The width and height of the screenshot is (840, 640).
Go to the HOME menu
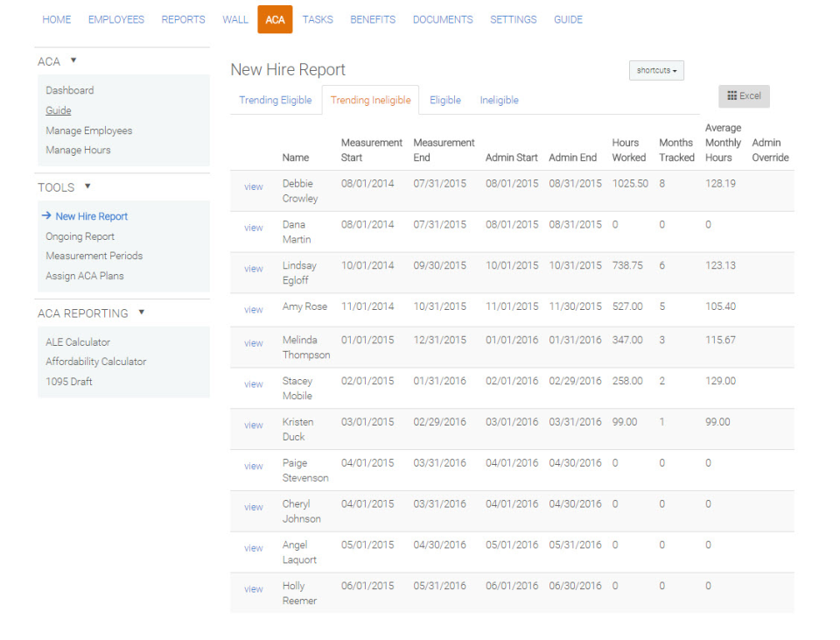click(57, 20)
